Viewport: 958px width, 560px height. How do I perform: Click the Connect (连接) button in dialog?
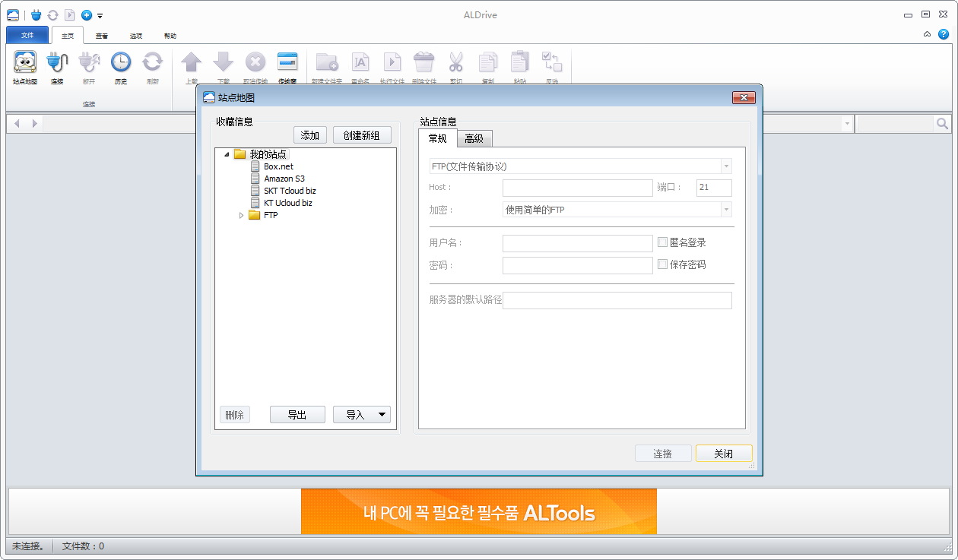pos(663,454)
